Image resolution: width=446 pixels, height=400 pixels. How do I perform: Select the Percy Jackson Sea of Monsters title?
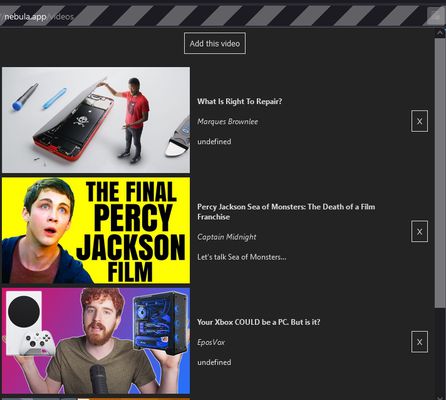point(286,212)
